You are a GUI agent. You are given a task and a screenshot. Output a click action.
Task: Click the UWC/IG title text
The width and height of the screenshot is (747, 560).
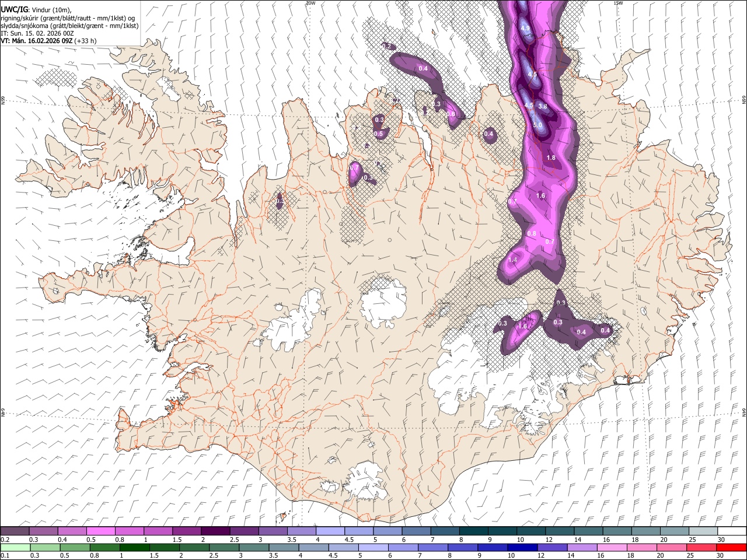(x=14, y=9)
